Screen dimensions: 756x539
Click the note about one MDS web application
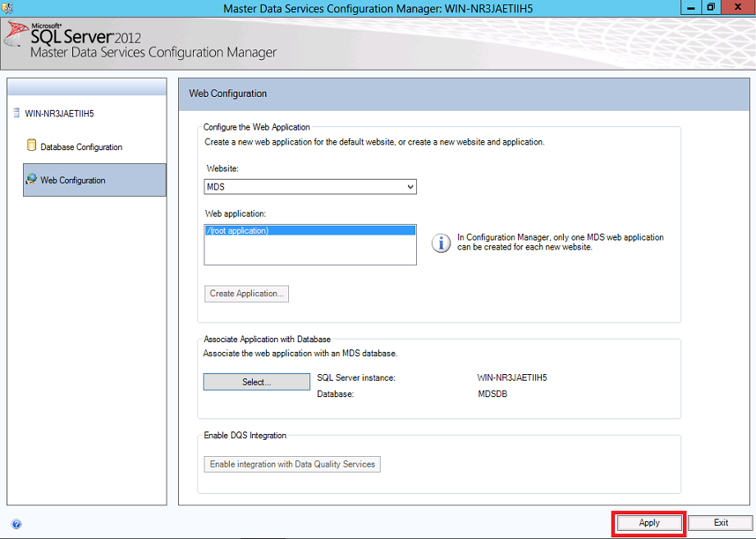tap(561, 242)
